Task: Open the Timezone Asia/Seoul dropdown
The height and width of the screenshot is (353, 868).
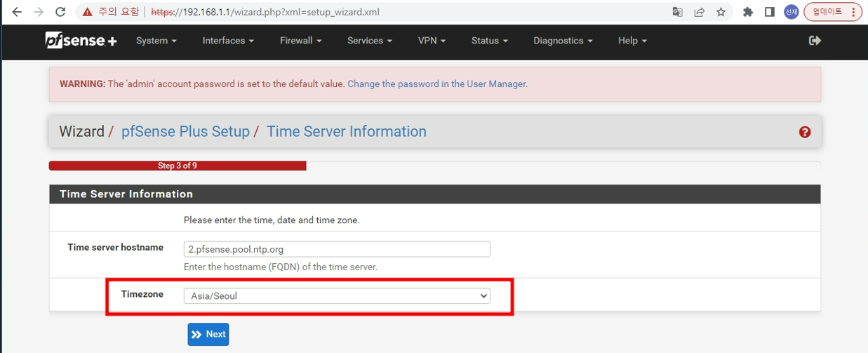Action: pos(337,296)
